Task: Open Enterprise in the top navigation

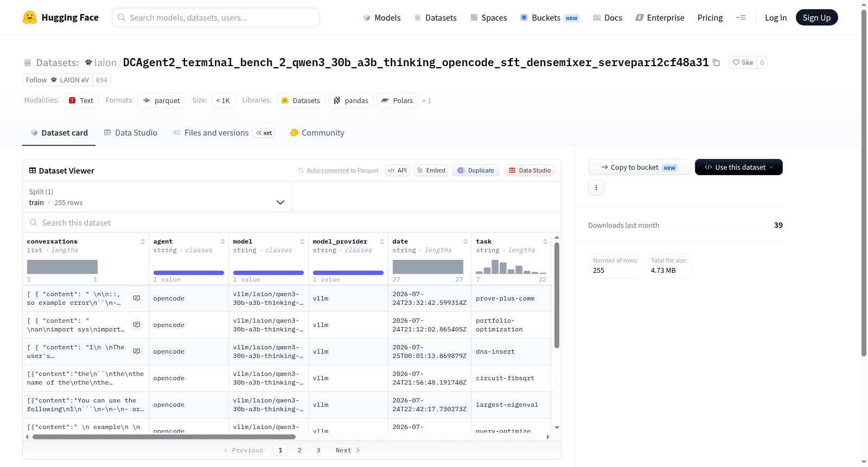Action: pos(660,18)
